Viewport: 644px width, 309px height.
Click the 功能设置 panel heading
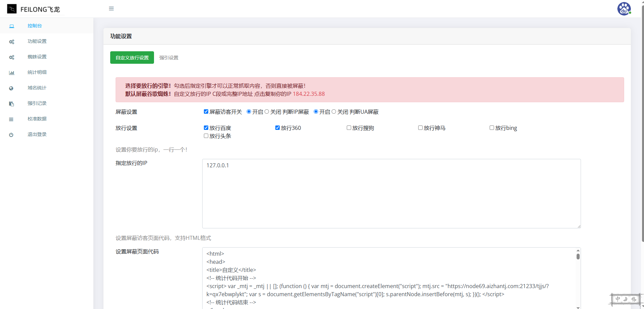[121, 36]
